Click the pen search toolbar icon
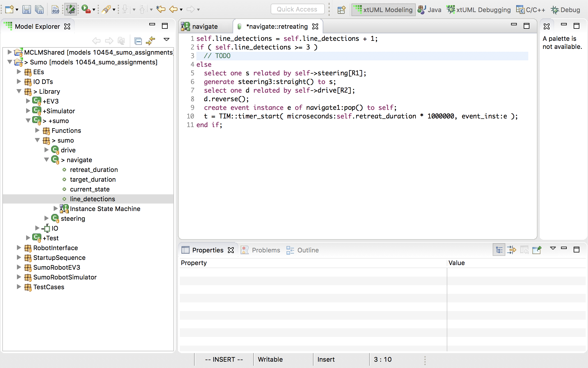Screen dimensions: 588x368 106,9
